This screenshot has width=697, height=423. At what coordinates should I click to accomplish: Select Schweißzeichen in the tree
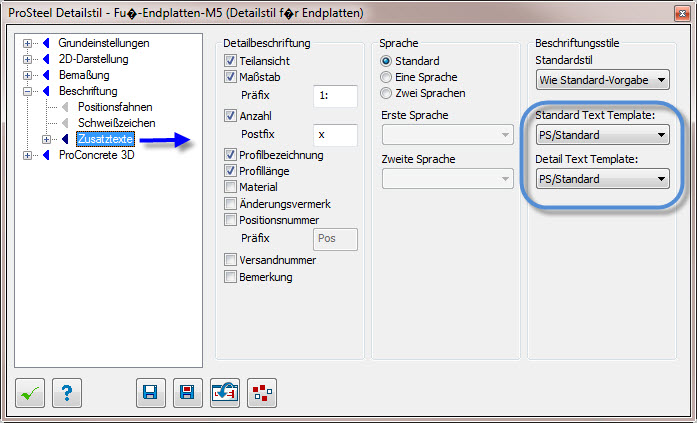point(116,123)
